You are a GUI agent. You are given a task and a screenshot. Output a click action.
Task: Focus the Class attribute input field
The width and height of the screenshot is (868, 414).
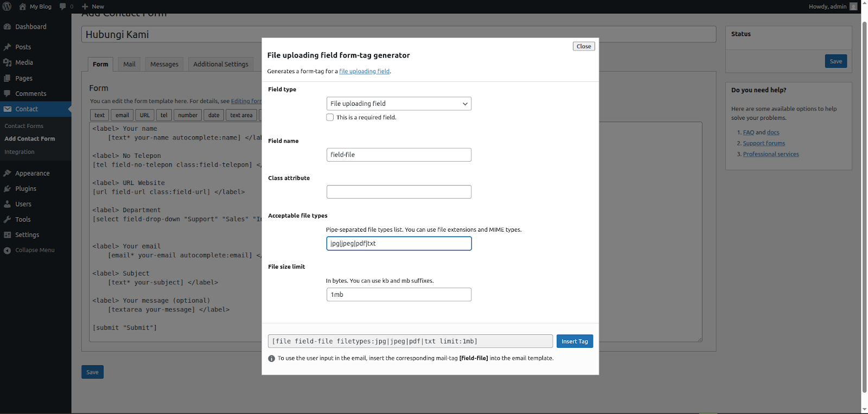coord(399,192)
